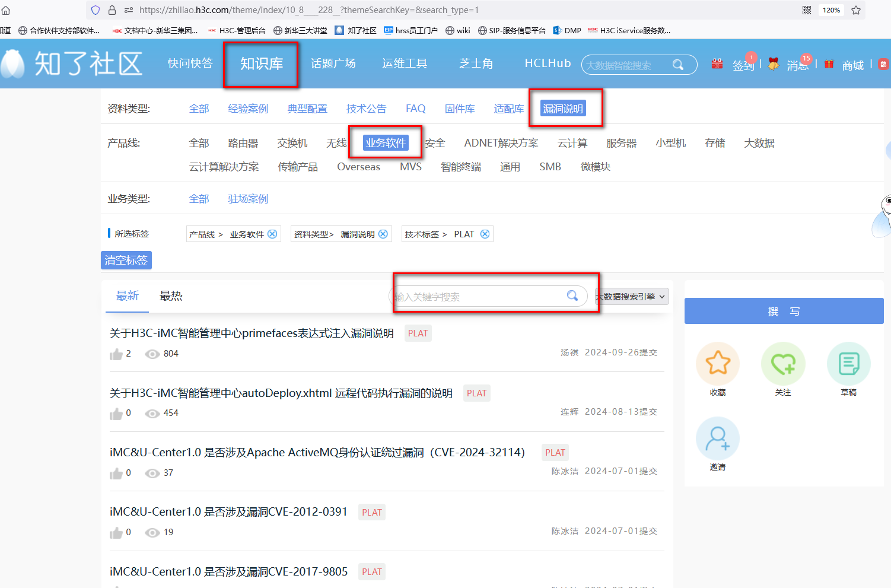Switch to the 最新 tab
Screen dimensions: 891x588
128,295
